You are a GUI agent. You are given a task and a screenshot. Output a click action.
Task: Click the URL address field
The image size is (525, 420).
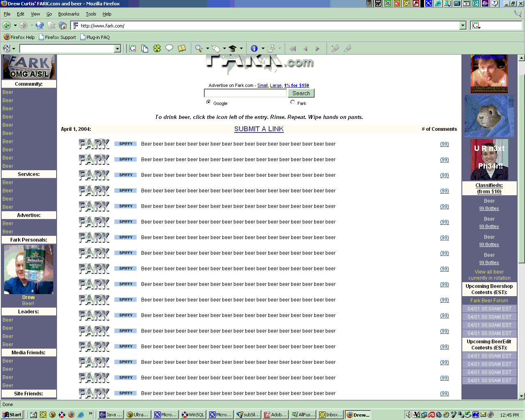click(x=269, y=25)
